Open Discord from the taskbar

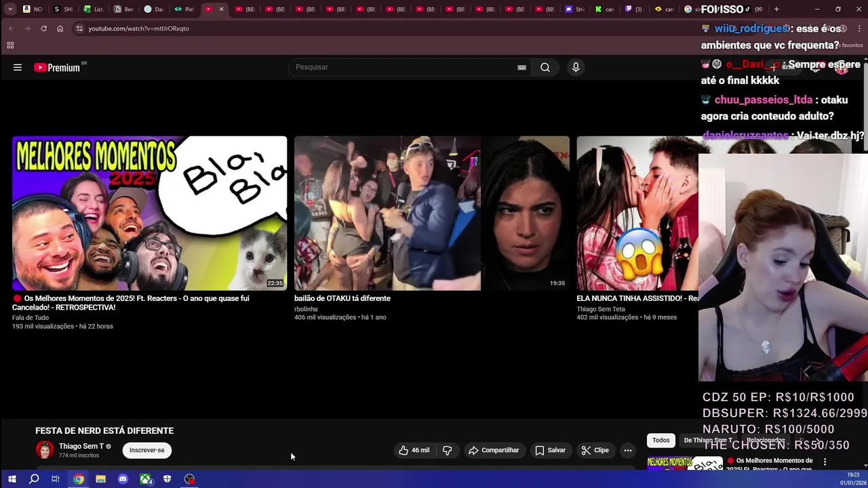[x=123, y=479]
